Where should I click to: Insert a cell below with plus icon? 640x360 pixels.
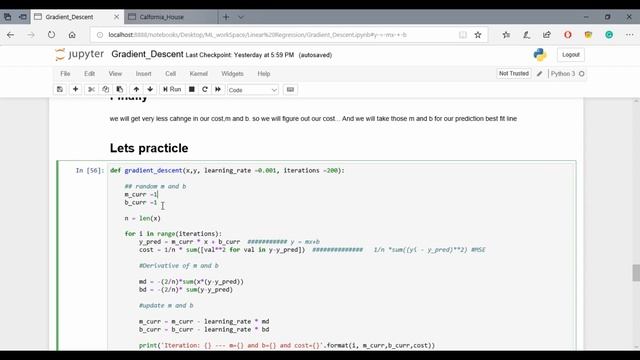[76, 89]
